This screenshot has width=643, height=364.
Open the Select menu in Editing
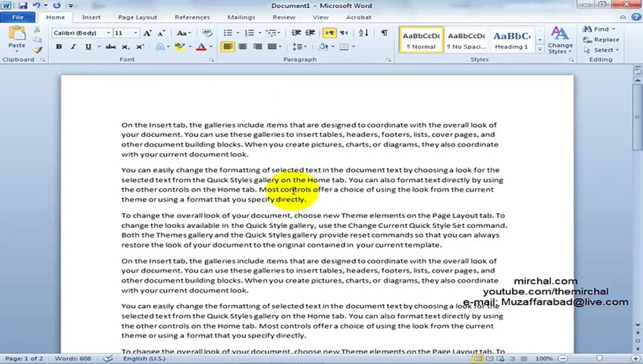(x=602, y=50)
